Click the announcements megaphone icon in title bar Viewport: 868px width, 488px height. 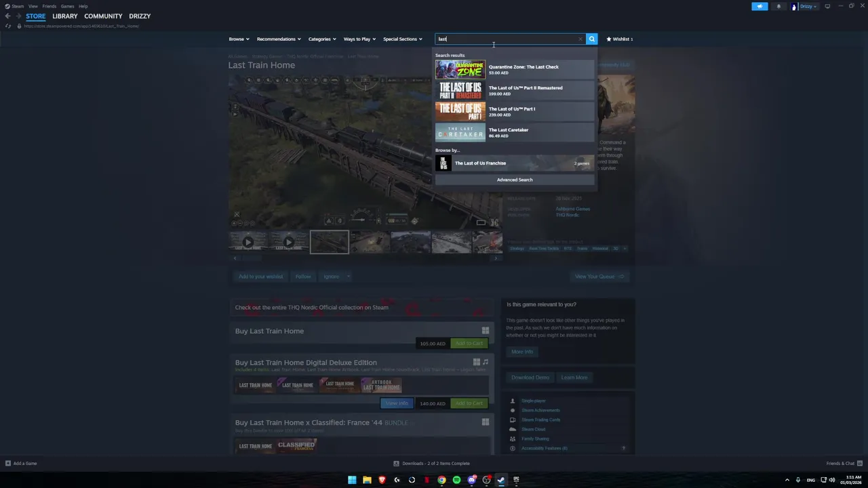pyautogui.click(x=759, y=6)
